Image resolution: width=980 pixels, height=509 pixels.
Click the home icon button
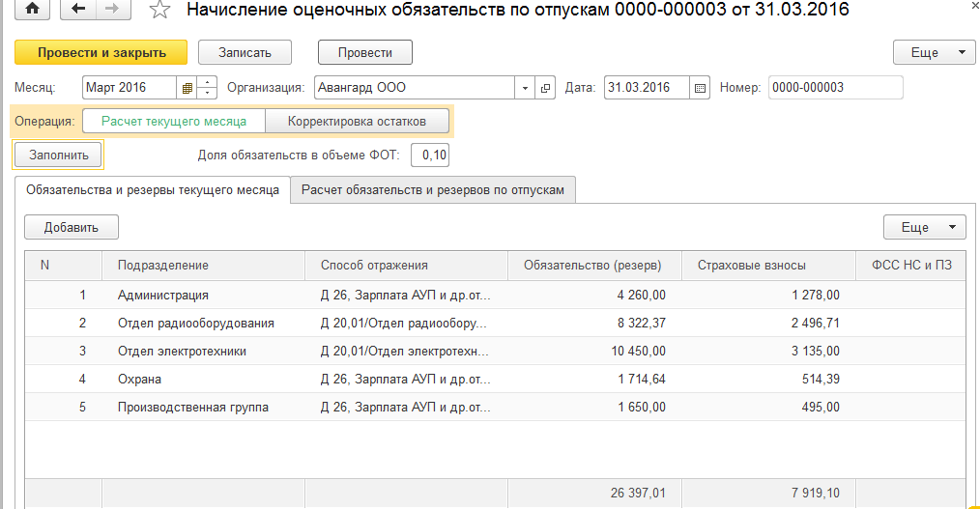[33, 11]
